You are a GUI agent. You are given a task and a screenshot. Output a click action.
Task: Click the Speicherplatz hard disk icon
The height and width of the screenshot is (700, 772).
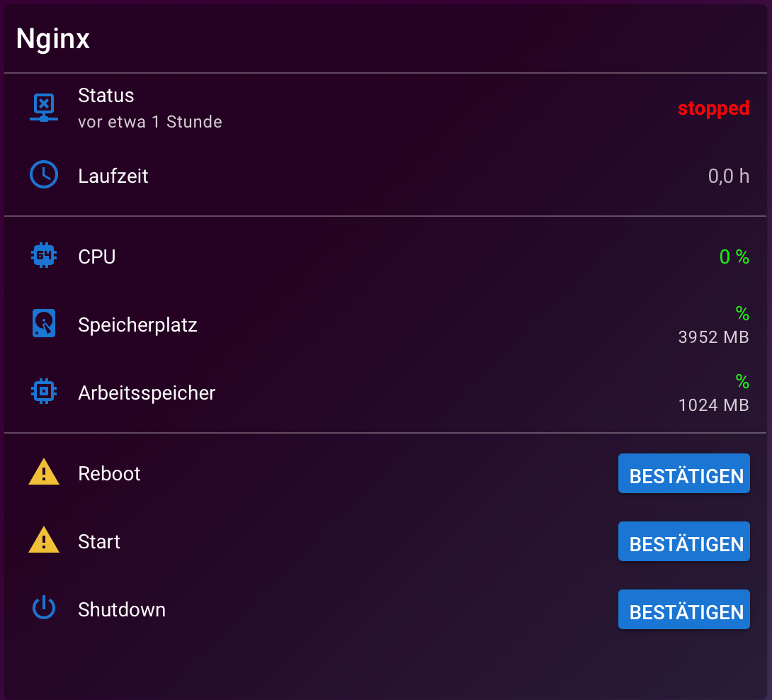point(44,323)
